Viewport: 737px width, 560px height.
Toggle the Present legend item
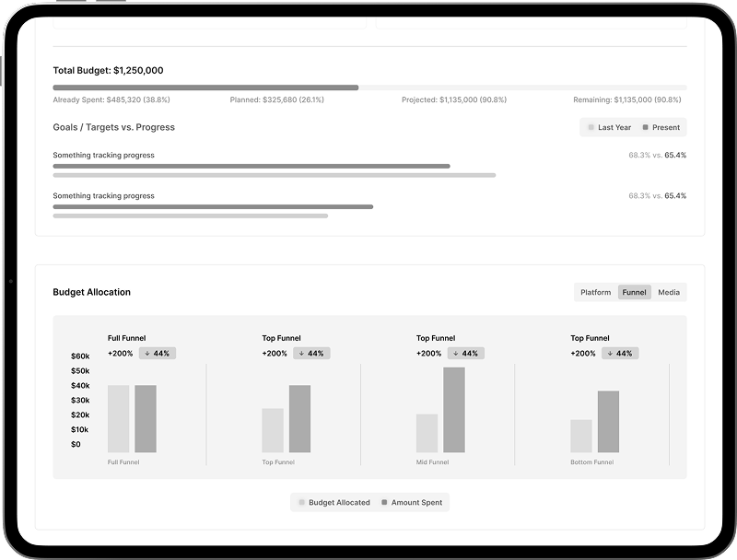tap(661, 127)
